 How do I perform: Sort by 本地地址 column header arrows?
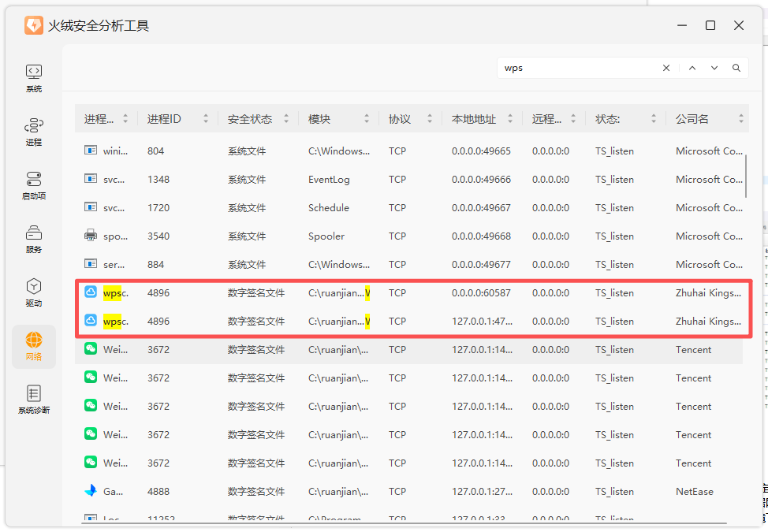510,118
